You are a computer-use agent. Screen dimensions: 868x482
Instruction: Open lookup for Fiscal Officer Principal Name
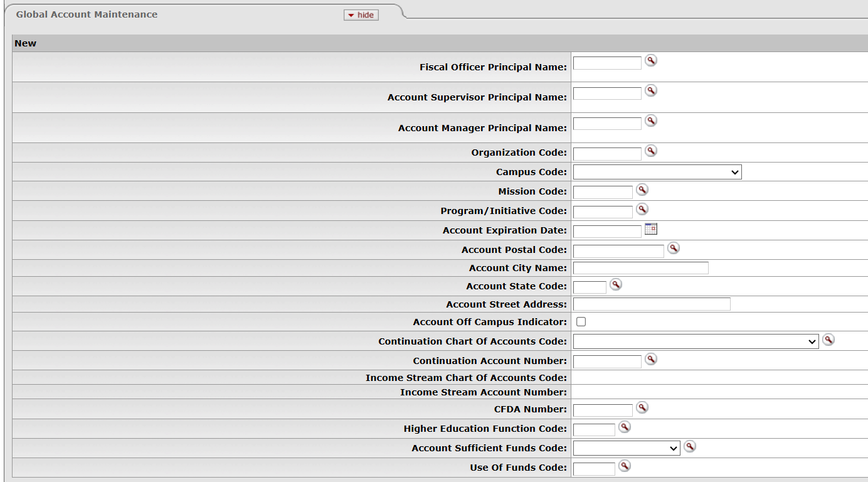pyautogui.click(x=651, y=60)
